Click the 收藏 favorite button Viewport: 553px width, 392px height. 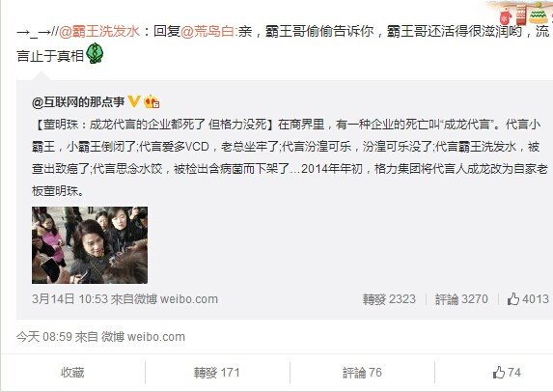[x=72, y=373]
